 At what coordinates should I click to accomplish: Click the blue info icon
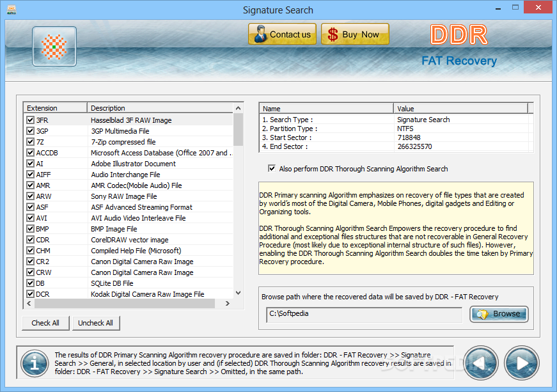coord(35,363)
